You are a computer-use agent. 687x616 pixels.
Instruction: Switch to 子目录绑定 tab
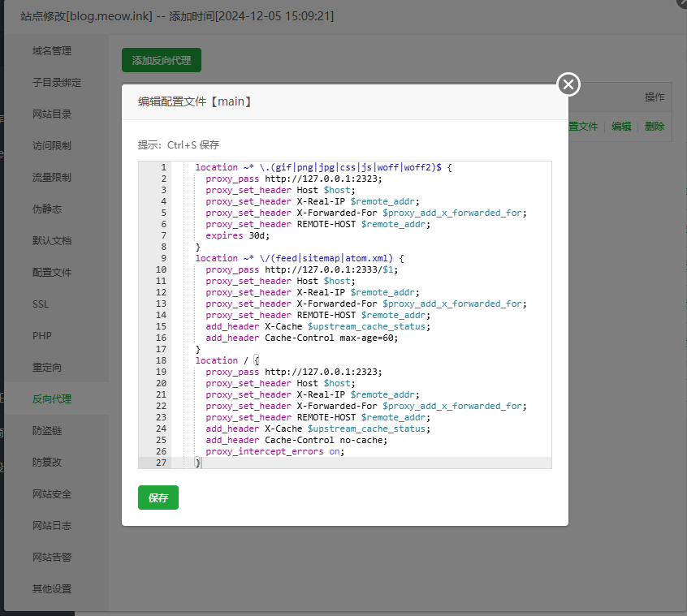[x=57, y=83]
